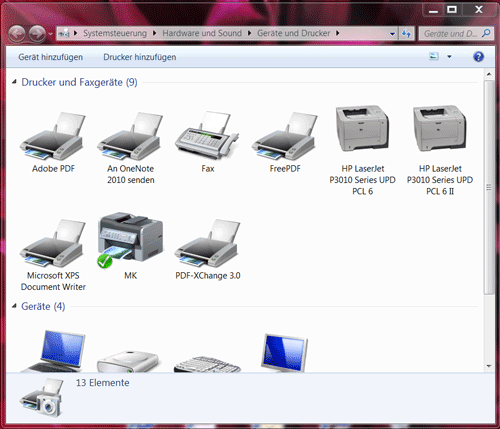Image resolution: width=500 pixels, height=429 pixels.
Task: Click the control panel icon in address bar
Action: 64,33
